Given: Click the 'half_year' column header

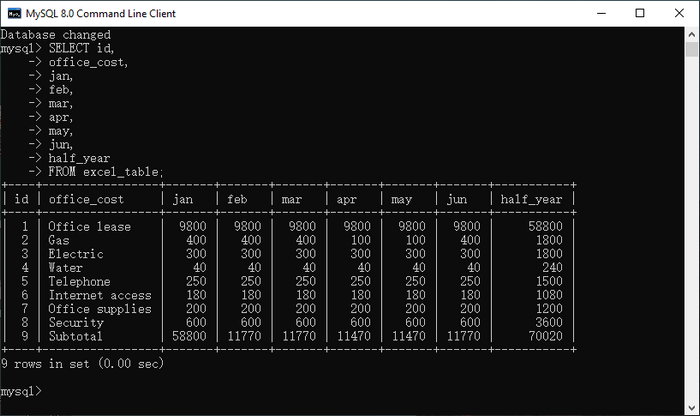Looking at the screenshot, I should click(531, 200).
